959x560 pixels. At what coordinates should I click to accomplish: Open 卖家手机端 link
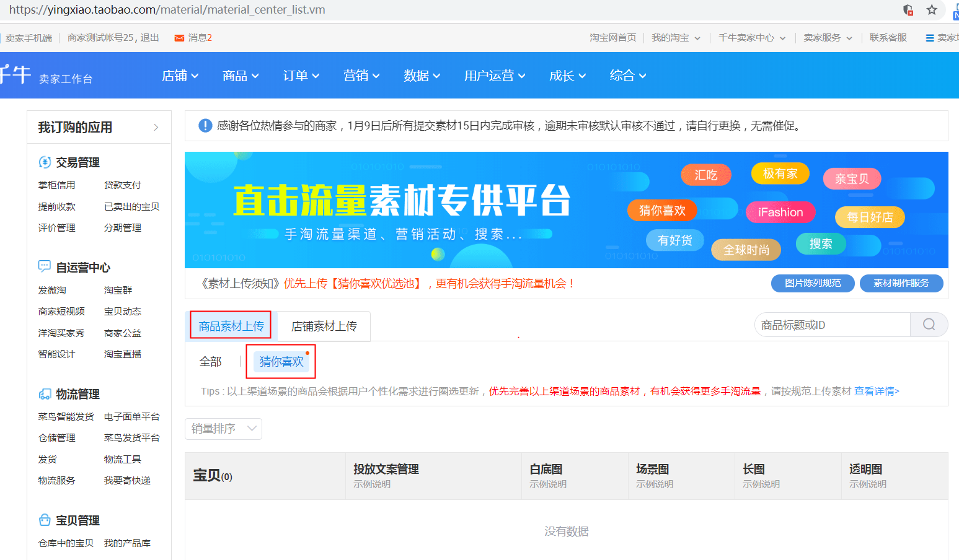click(29, 38)
